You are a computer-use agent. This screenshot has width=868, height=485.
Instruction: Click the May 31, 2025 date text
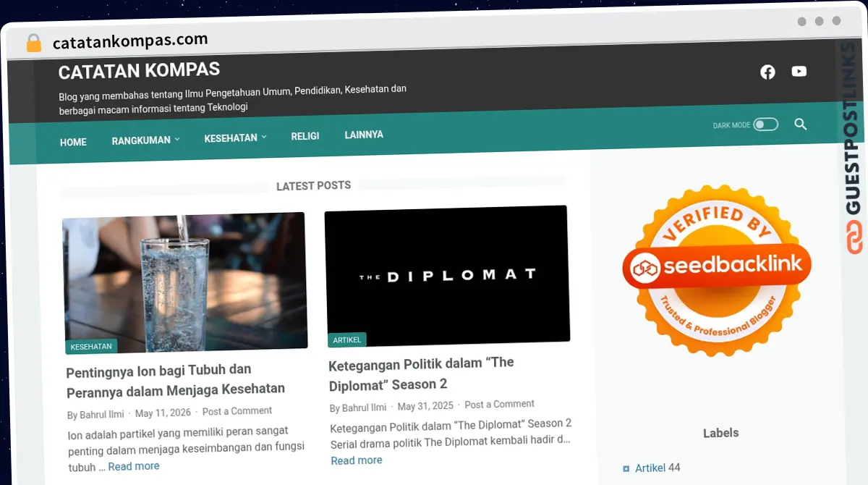[425, 406]
